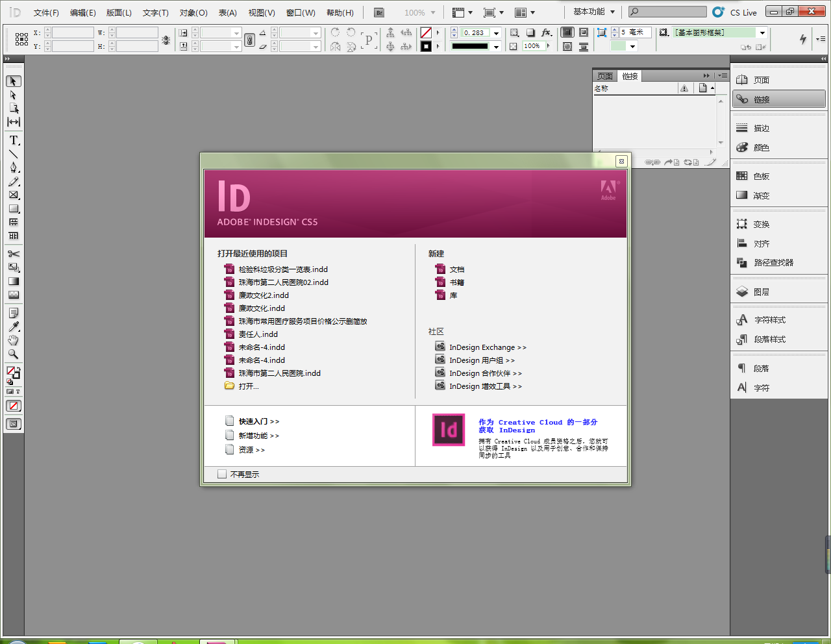Open the 文件(F) menu

coord(46,12)
